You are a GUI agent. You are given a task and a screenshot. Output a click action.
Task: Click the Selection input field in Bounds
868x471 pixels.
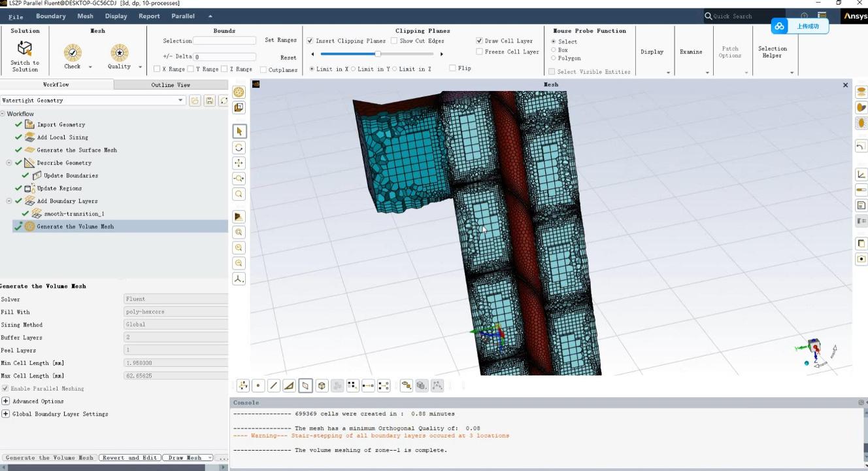(224, 41)
